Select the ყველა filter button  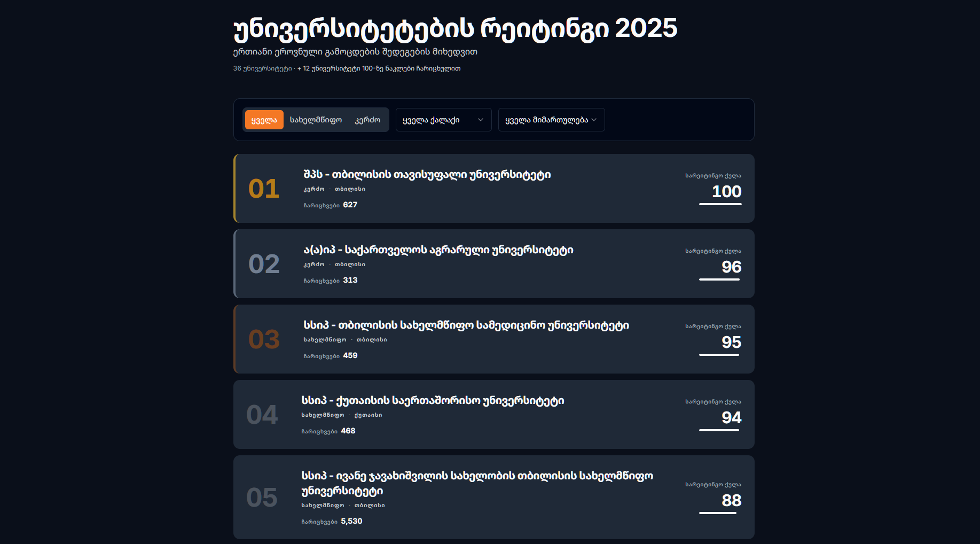tap(264, 120)
